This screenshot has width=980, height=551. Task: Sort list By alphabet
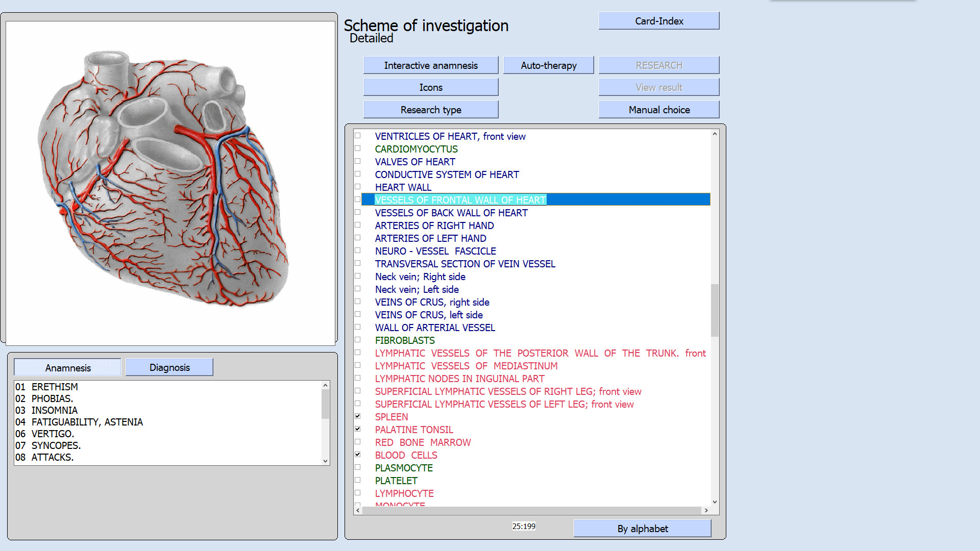pyautogui.click(x=642, y=529)
